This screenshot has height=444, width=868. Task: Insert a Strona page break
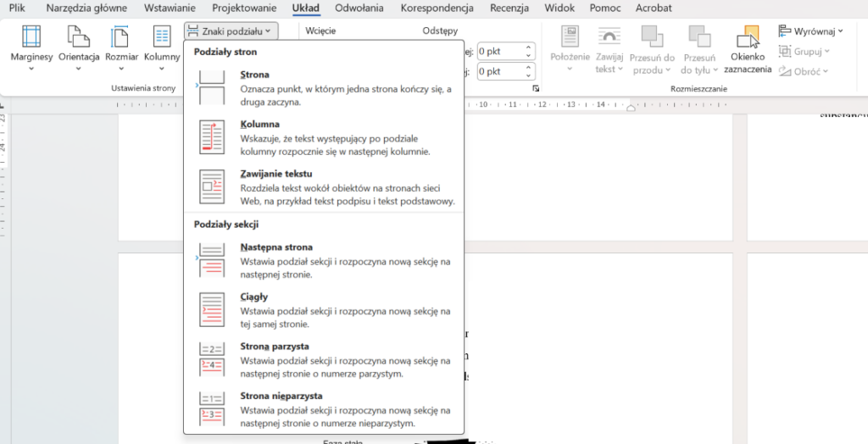click(324, 89)
